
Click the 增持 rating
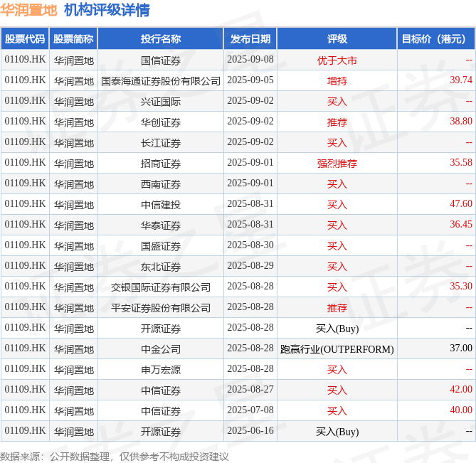tap(337, 81)
